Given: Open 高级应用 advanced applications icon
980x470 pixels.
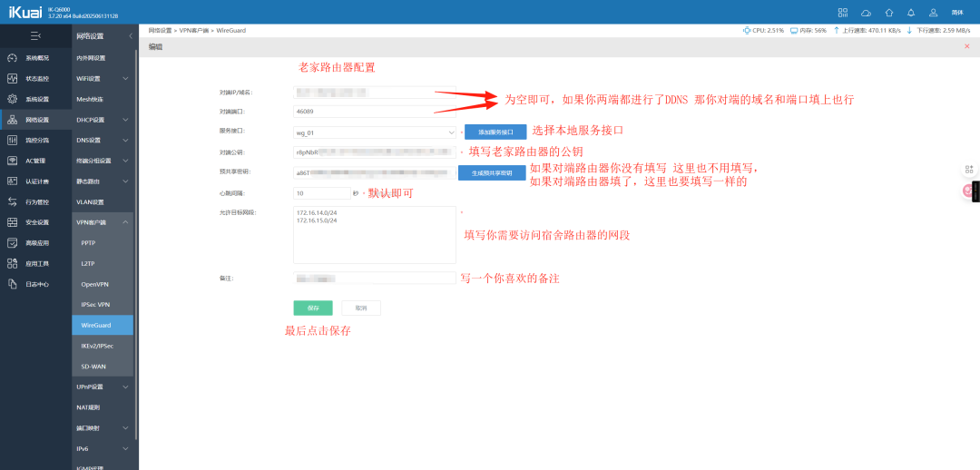Looking at the screenshot, I should [x=12, y=243].
